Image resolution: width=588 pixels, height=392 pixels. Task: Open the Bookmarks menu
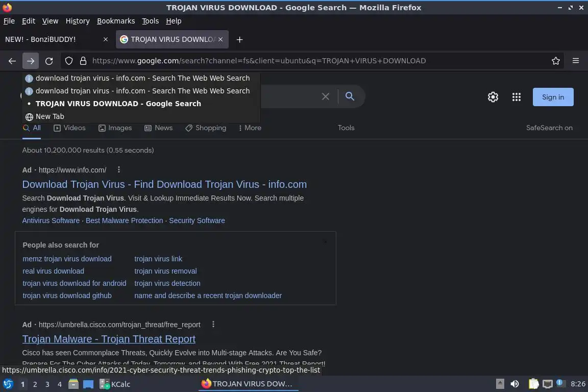116,21
